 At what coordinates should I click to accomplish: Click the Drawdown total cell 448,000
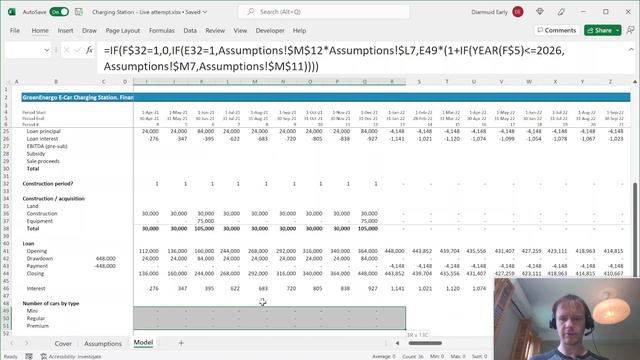[105, 258]
